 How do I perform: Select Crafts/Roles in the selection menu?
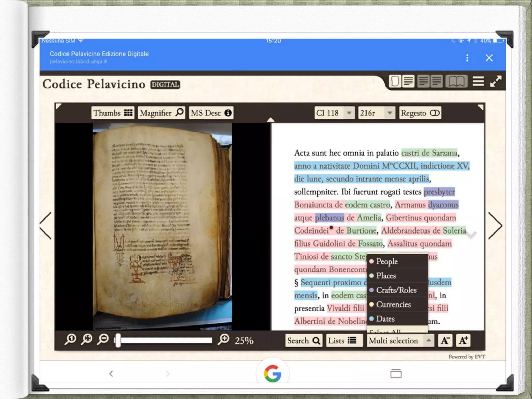396,290
